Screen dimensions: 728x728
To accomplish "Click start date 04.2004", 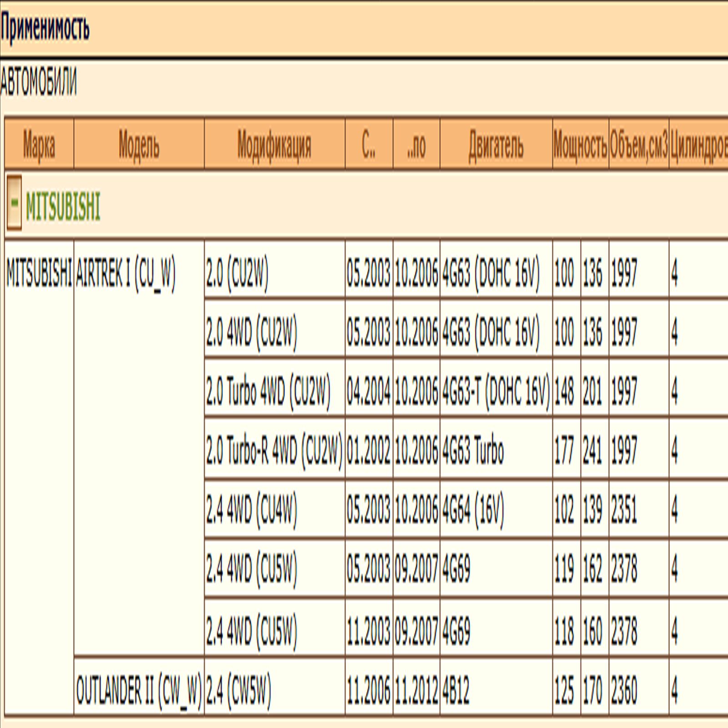I will point(369,392).
